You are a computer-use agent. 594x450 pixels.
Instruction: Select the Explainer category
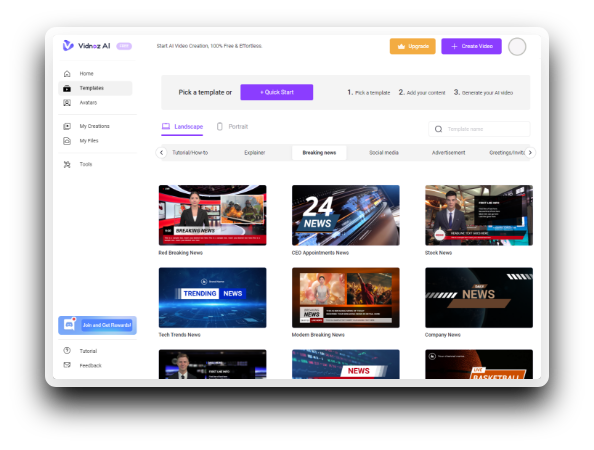click(255, 153)
